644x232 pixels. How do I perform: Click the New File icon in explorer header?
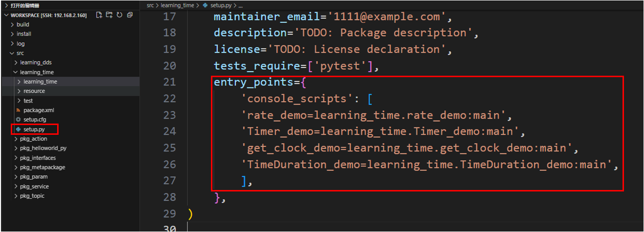(x=99, y=15)
